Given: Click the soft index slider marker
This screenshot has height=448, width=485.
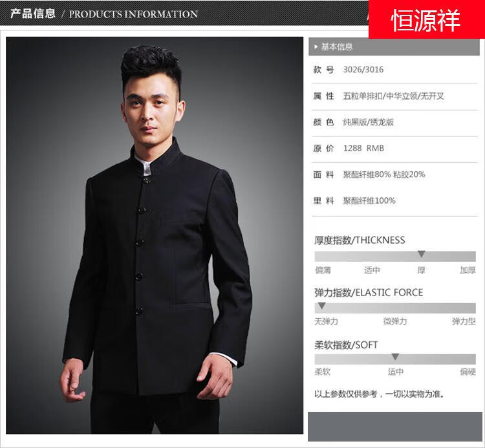Looking at the screenshot, I should click(x=395, y=357).
